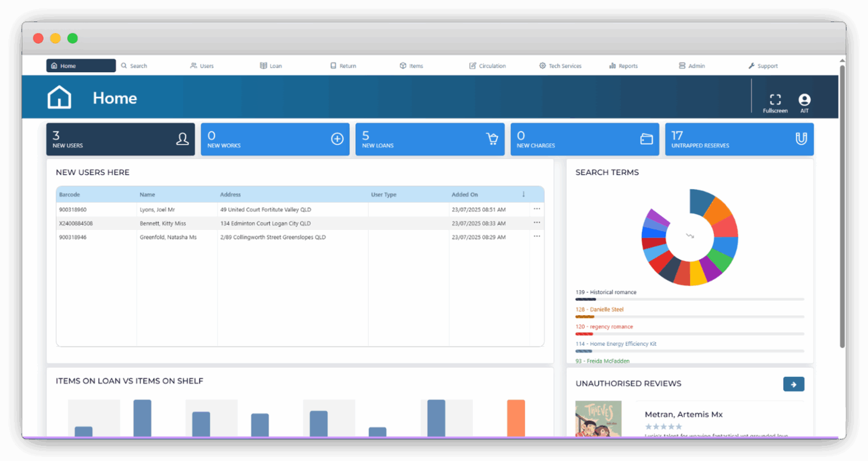The width and height of the screenshot is (868, 461).
Task: Open the Circulation menu
Action: [x=487, y=66]
